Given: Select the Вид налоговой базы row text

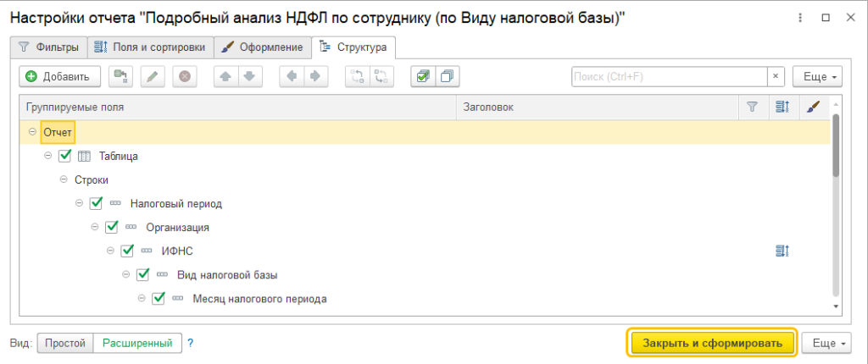Looking at the screenshot, I should pyautogui.click(x=227, y=275).
